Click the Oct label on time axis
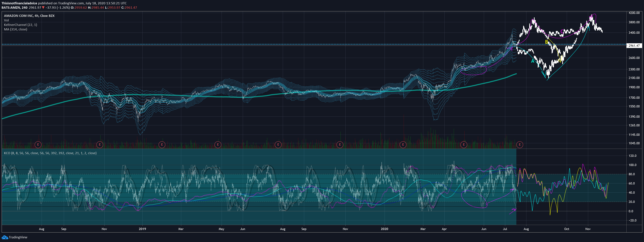Screen dimensions: 644x242 [x=566, y=229]
